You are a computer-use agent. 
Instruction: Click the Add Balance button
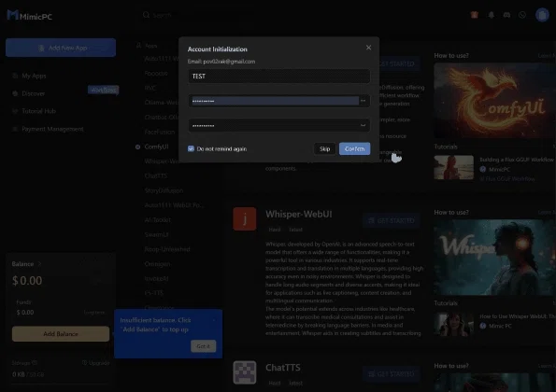[x=61, y=334]
